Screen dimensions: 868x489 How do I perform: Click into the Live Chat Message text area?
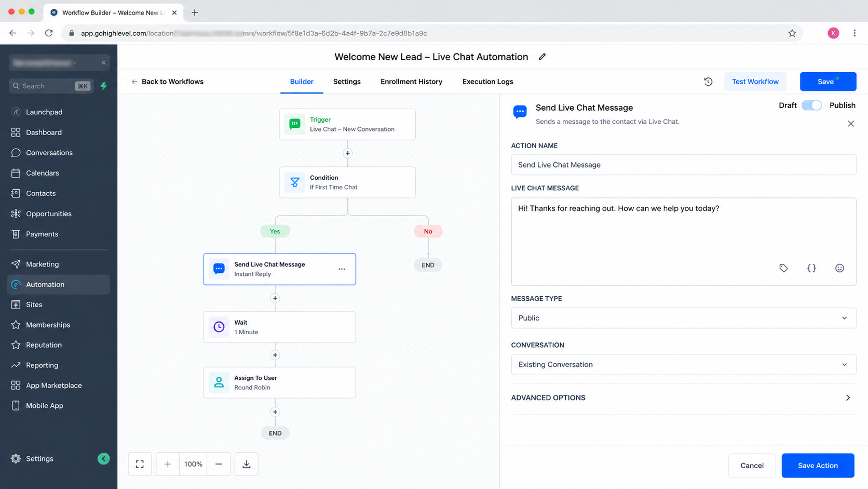pos(683,242)
